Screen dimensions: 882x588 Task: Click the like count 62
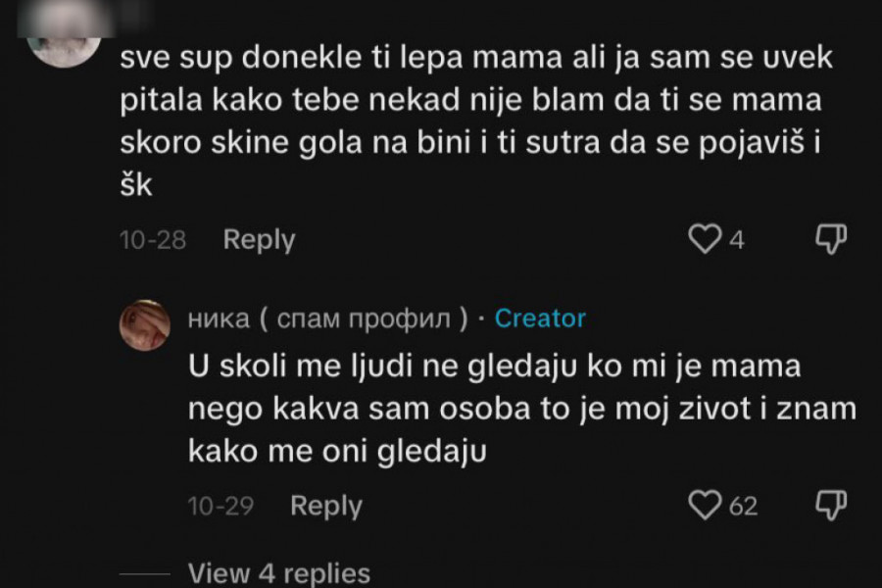coord(744,506)
